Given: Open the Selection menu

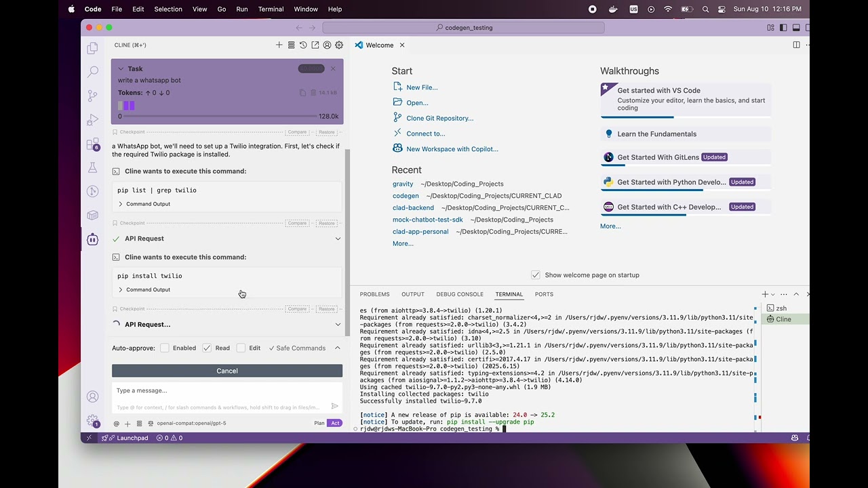Looking at the screenshot, I should [x=168, y=9].
